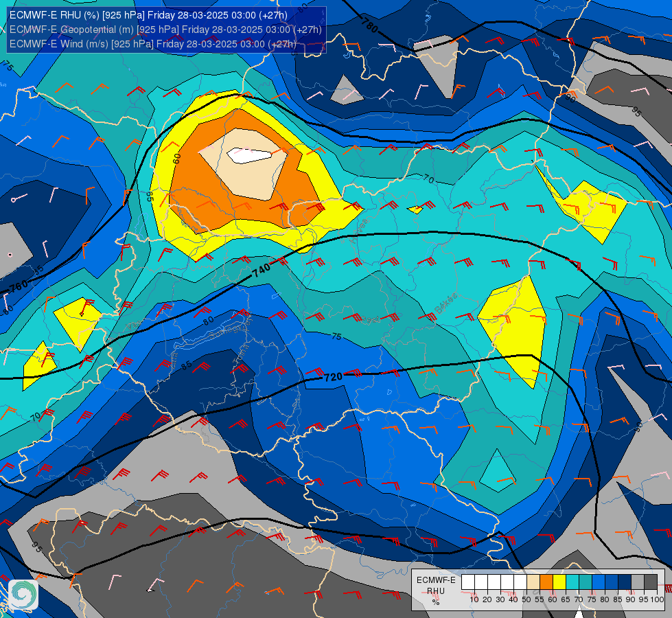Image resolution: width=672 pixels, height=618 pixels.
Task: Pick the yellow 60–65 legend swatch
Action: [559, 582]
